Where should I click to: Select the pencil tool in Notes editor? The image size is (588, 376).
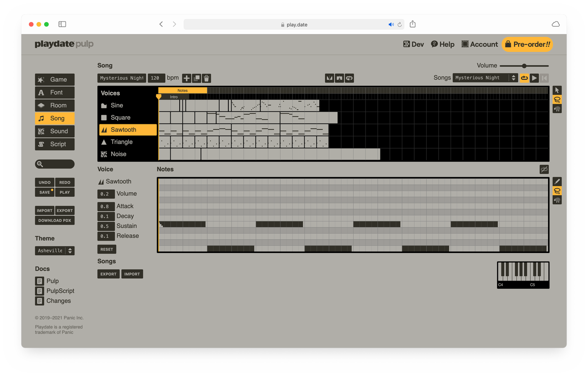pos(557,182)
